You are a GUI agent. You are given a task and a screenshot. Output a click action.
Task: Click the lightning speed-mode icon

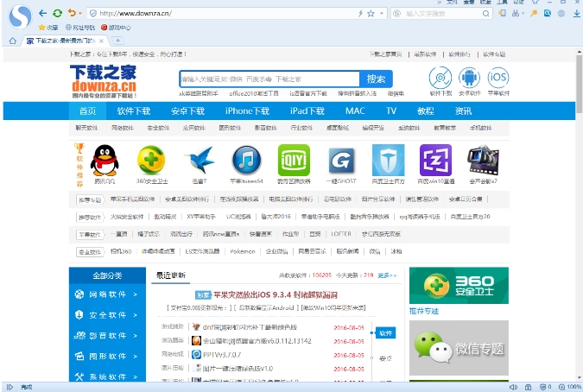(x=360, y=14)
